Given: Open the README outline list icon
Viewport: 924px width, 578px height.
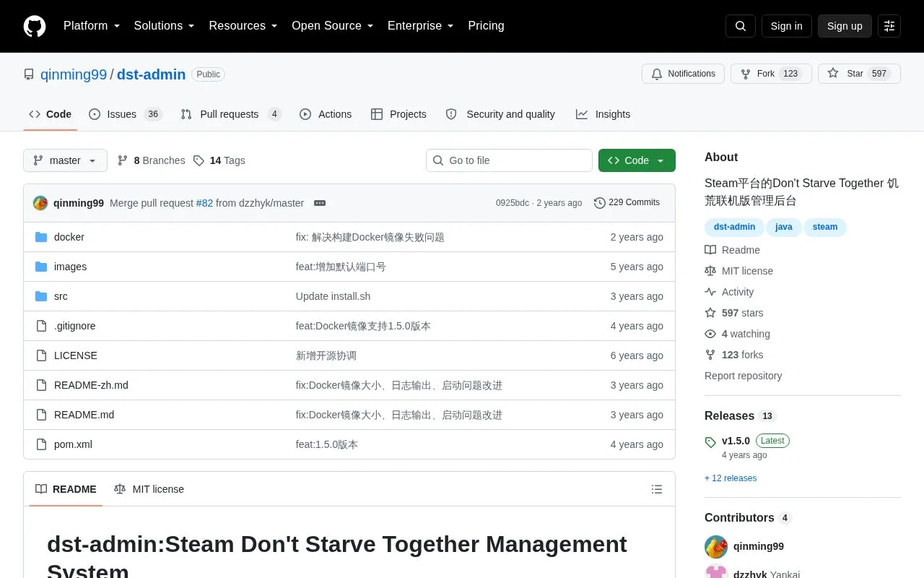Looking at the screenshot, I should tap(657, 489).
